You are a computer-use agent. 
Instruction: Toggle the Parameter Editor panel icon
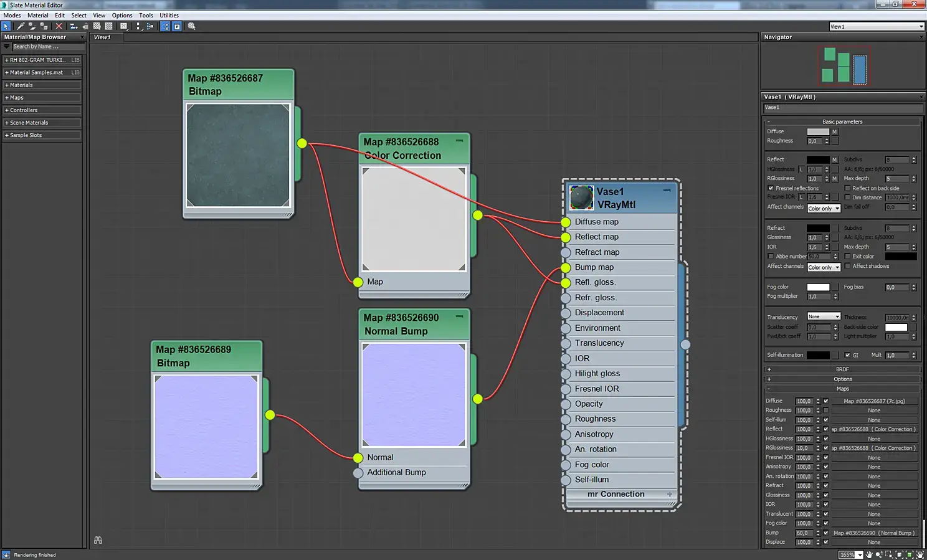pos(177,26)
